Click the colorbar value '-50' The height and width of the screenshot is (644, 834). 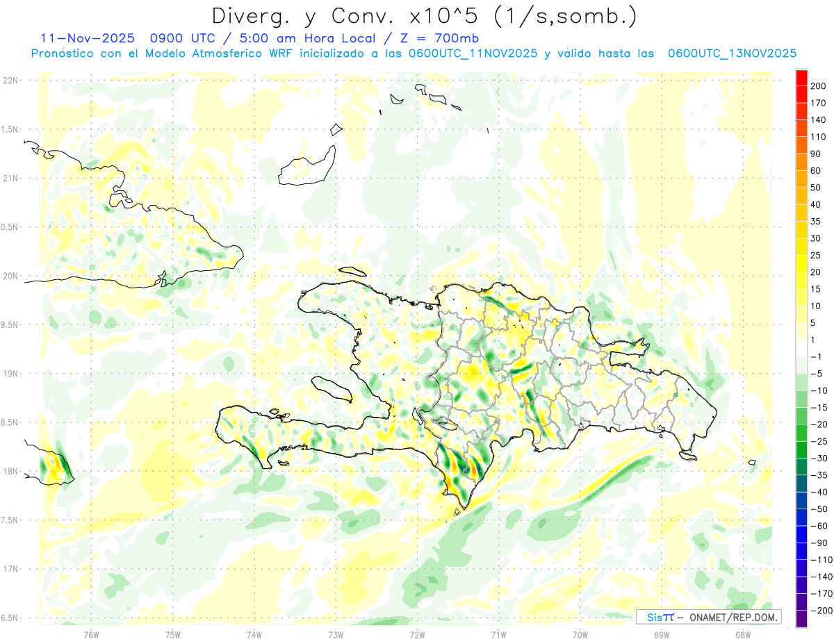819,509
